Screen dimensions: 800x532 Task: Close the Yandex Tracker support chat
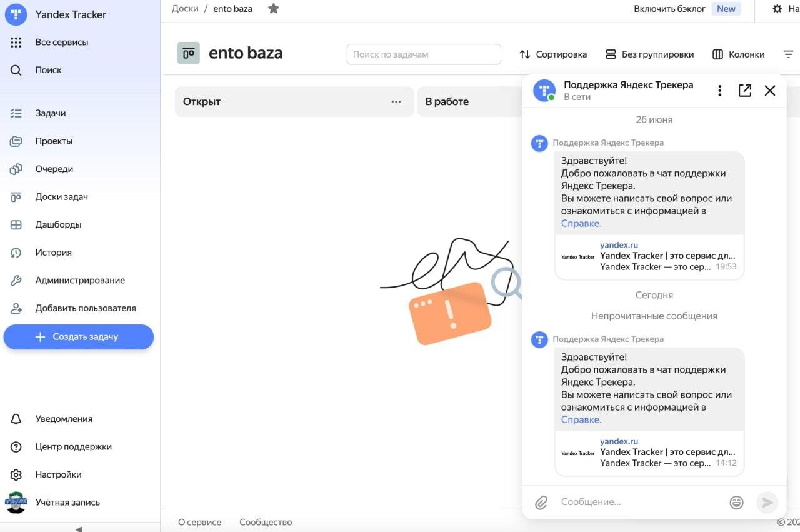click(770, 91)
